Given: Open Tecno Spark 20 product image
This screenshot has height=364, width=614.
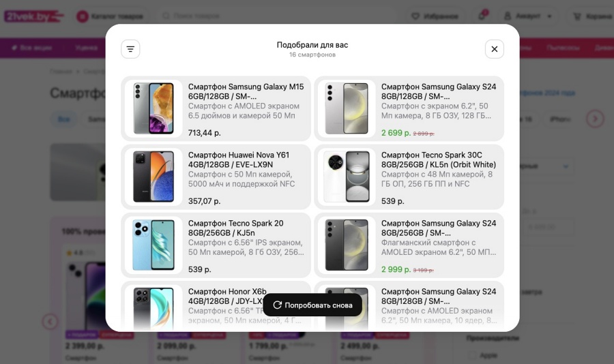Looking at the screenshot, I should tap(153, 245).
